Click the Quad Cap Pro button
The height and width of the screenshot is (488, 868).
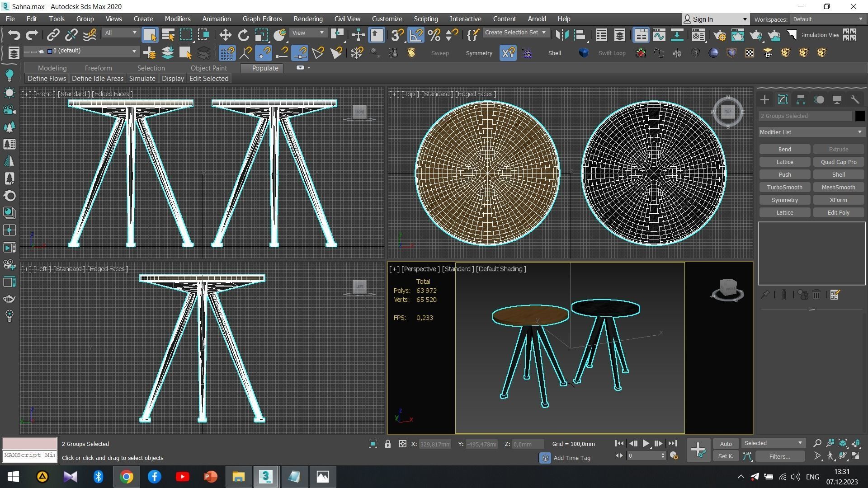838,162
